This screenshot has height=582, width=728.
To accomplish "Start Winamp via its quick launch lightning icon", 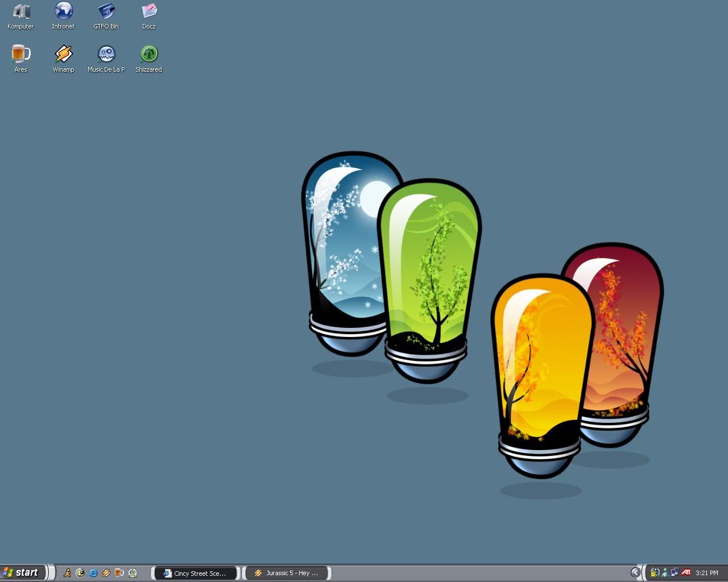I will click(x=106, y=573).
